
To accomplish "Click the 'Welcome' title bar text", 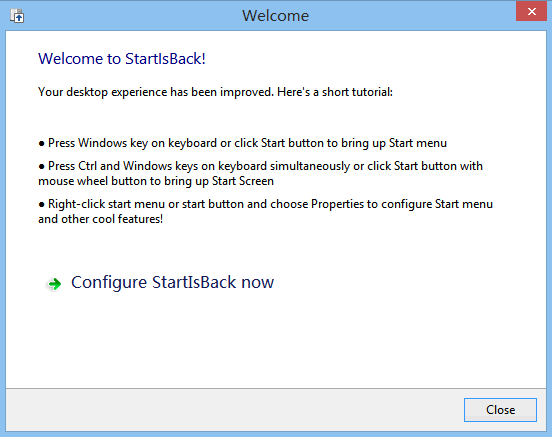I will point(276,16).
